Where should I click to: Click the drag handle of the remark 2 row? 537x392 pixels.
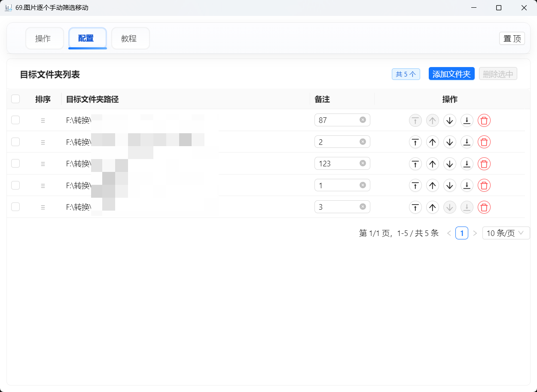coord(43,142)
